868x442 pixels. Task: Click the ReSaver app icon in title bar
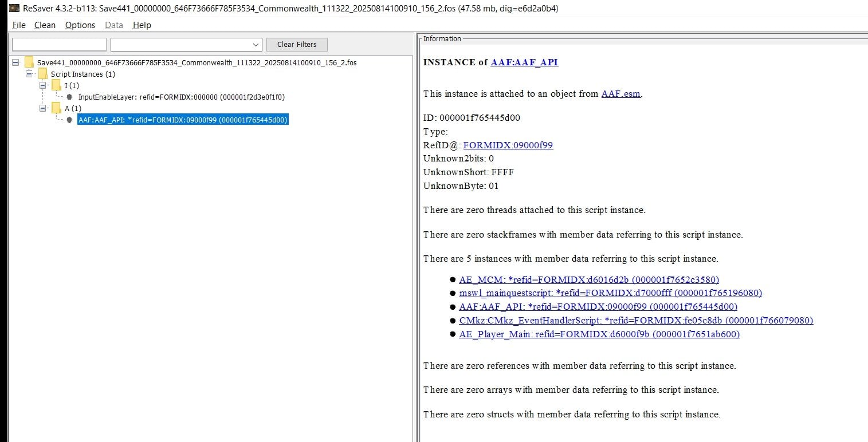pyautogui.click(x=6, y=9)
